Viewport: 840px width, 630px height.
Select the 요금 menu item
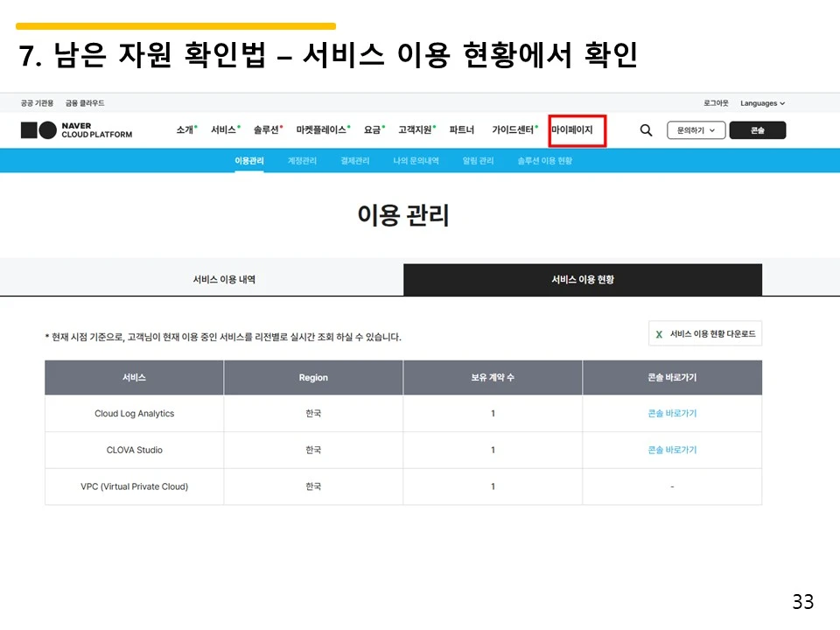pos(371,129)
